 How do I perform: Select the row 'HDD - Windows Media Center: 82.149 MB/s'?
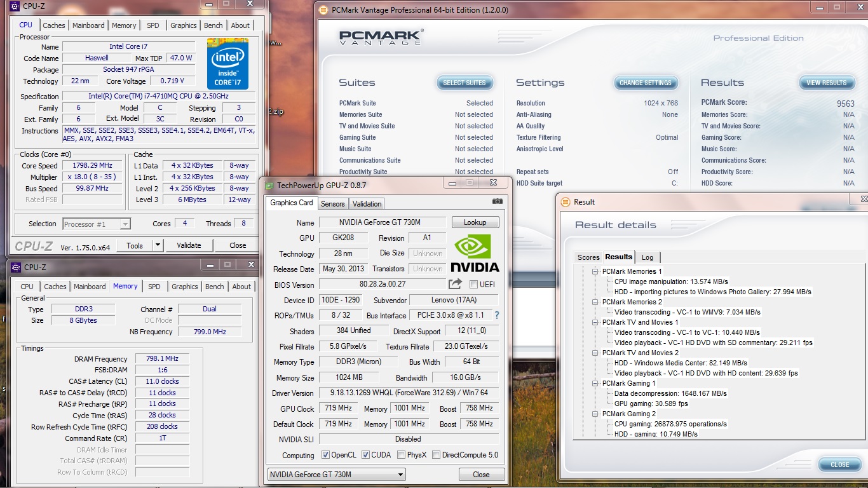(681, 363)
